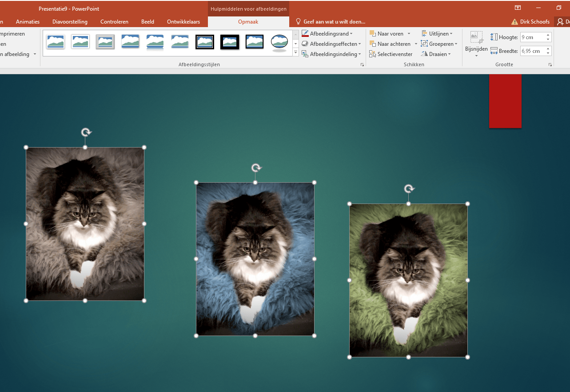Open the ribbon display options icon

[x=518, y=8]
